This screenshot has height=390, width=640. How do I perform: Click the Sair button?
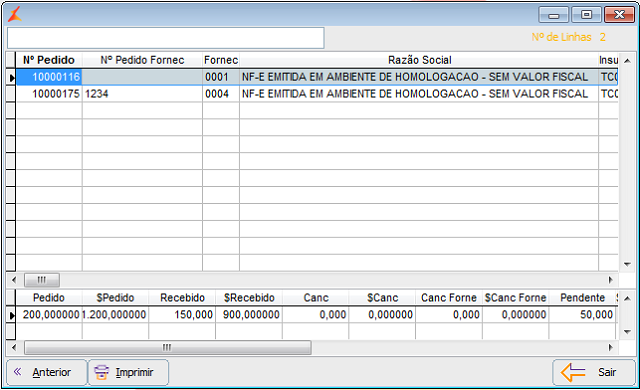pyautogui.click(x=594, y=372)
